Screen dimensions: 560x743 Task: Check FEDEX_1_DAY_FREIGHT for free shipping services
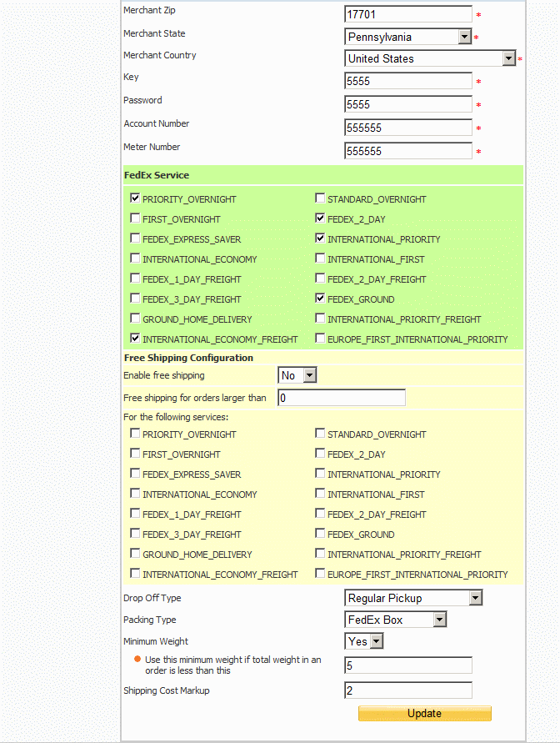click(x=135, y=513)
